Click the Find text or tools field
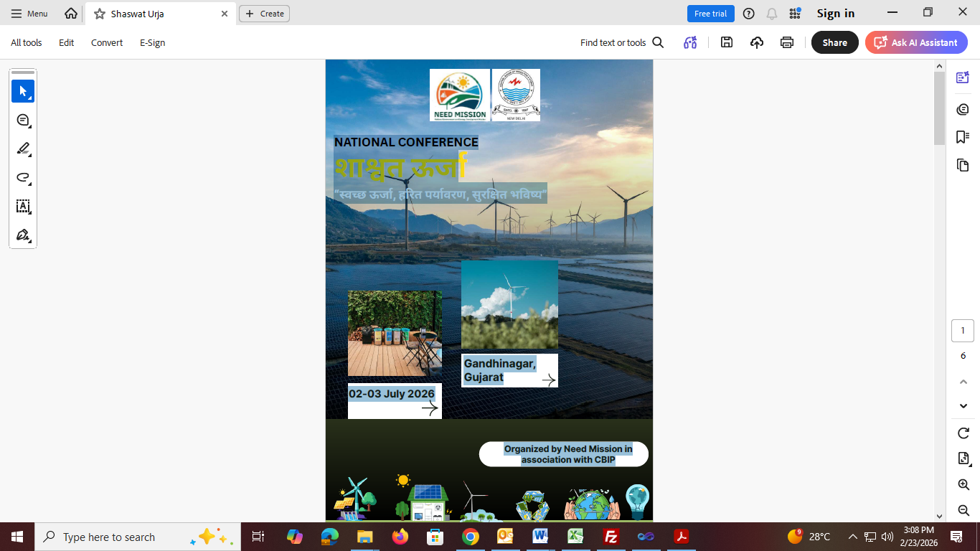Viewport: 980px width, 551px height. 621,42
